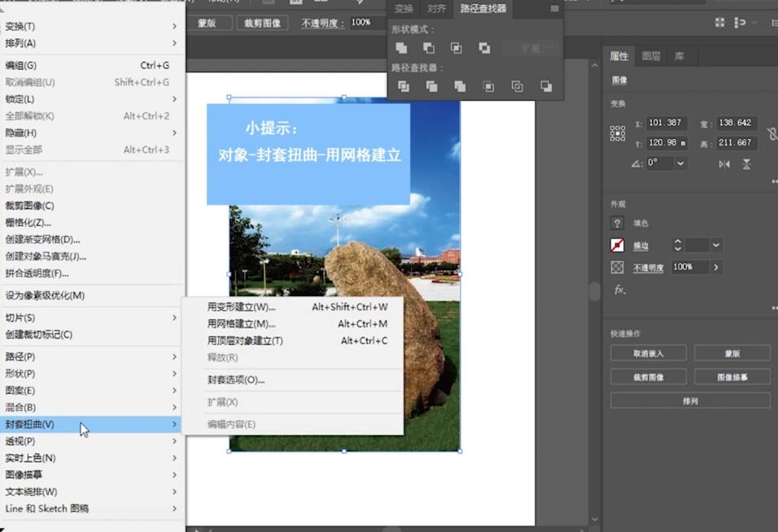The height and width of the screenshot is (532, 778).
Task: Select the Intersect shape mode icon
Action: click(457, 49)
